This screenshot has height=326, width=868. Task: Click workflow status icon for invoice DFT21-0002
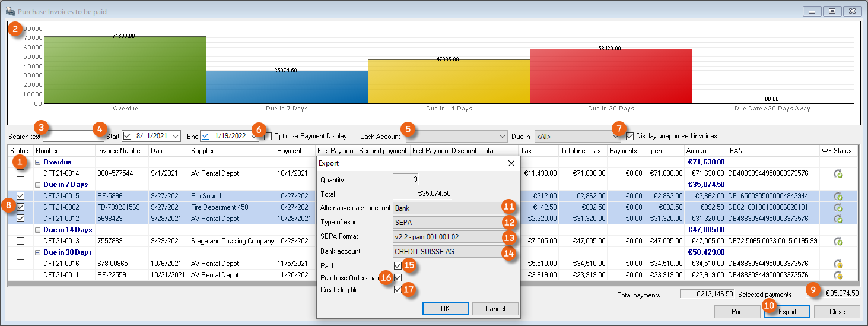click(838, 207)
